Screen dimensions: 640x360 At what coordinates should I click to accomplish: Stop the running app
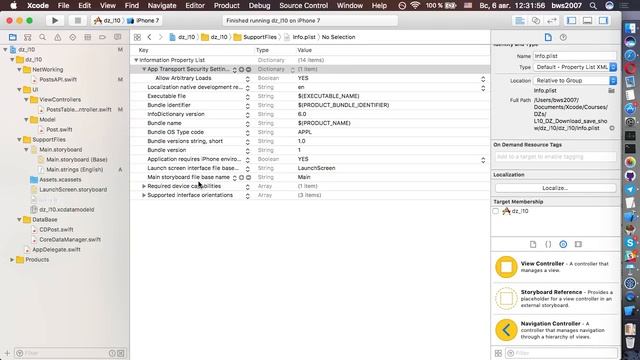coord(78,20)
